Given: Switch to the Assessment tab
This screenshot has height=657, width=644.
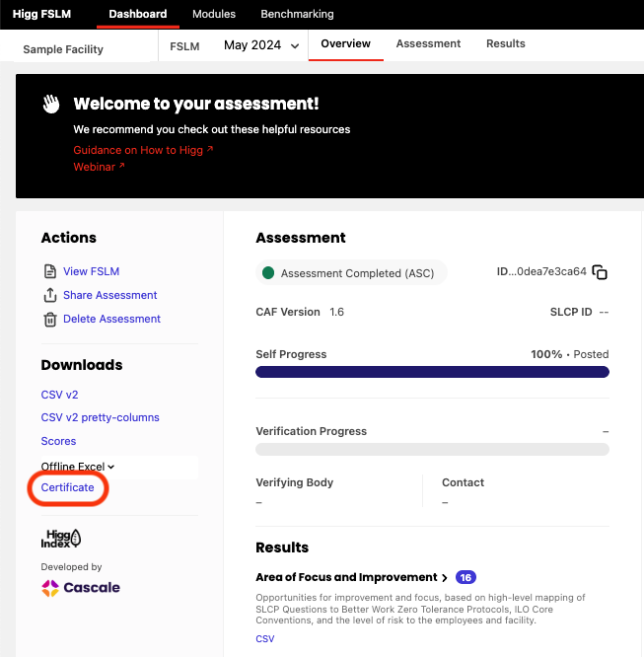Looking at the screenshot, I should point(428,43).
